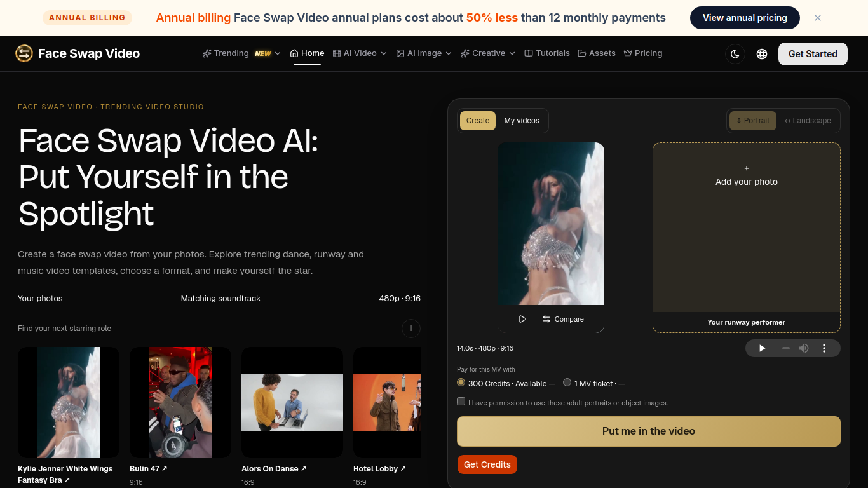Open the Bulin 47 template thumbnail
868x488 pixels.
click(x=180, y=402)
